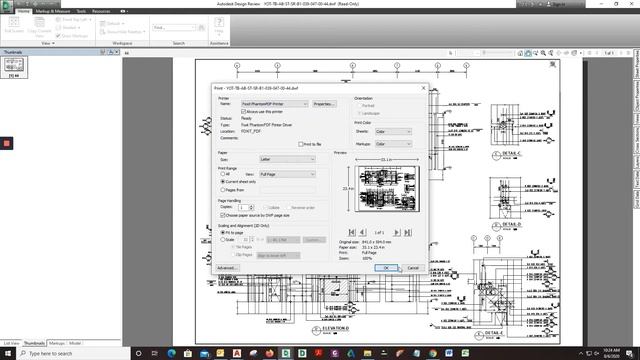Image resolution: width=640 pixels, height=360 pixels.
Task: Expand the View panel dropdown
Action: pos(48,43)
